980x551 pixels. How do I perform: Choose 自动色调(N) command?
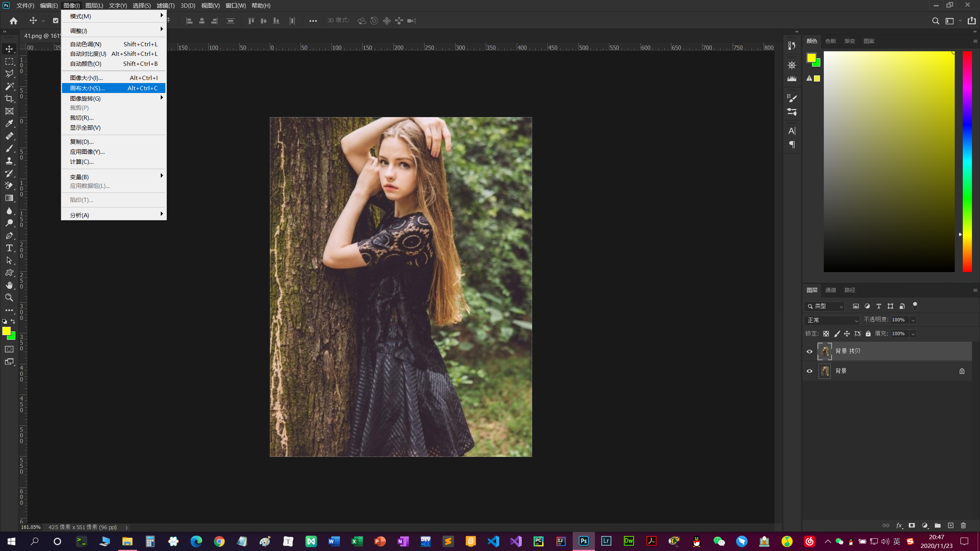click(114, 44)
